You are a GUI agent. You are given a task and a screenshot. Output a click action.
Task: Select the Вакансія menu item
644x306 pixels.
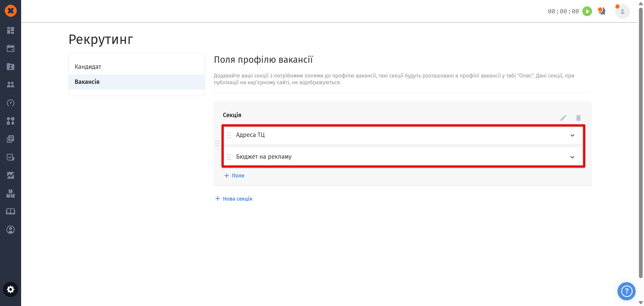pos(87,82)
